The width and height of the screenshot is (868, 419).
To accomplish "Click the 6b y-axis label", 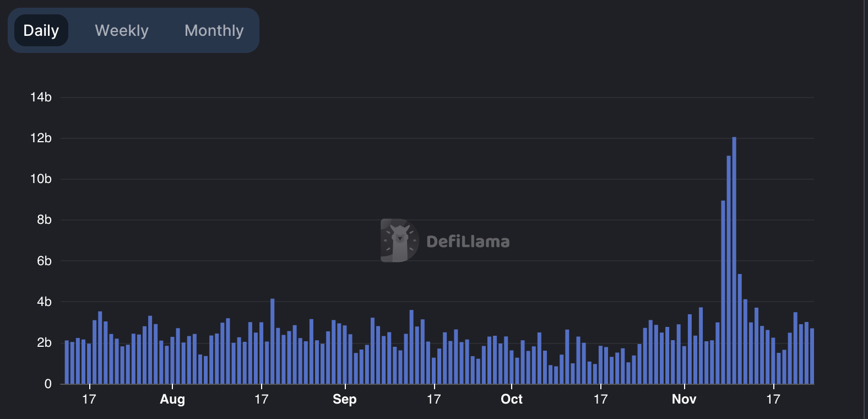I will (44, 261).
